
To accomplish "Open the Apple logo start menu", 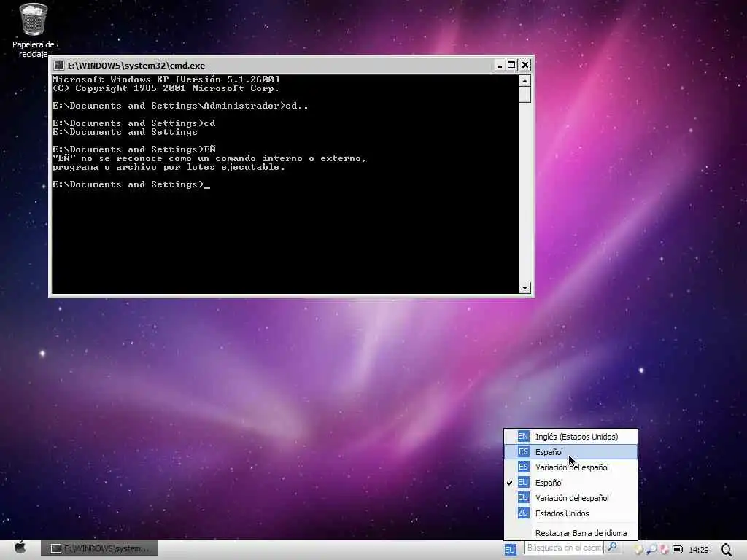I will (x=20, y=548).
